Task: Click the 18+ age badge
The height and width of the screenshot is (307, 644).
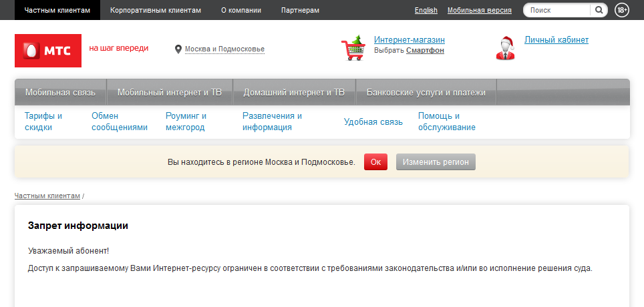Action: 622,10
